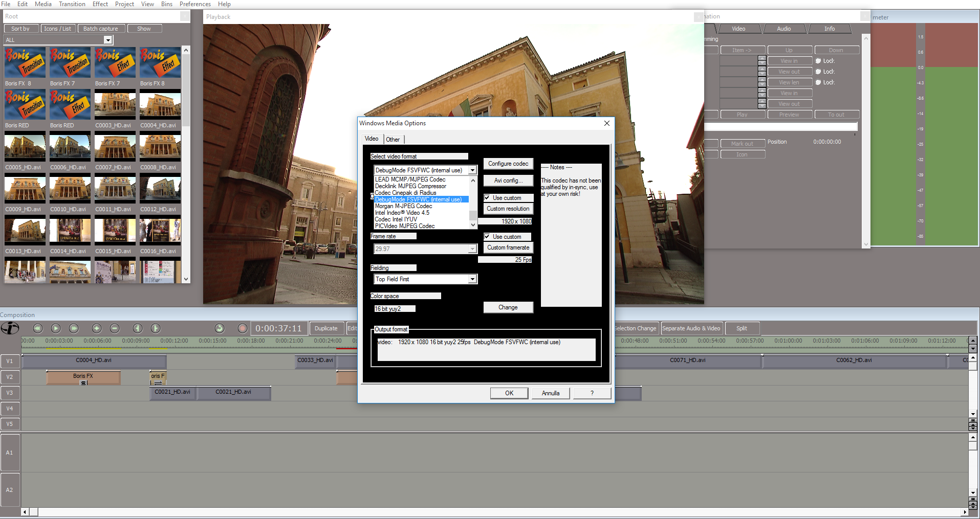Viewport: 980px width, 519px height.
Task: Open the Bins menu
Action: [167, 4]
